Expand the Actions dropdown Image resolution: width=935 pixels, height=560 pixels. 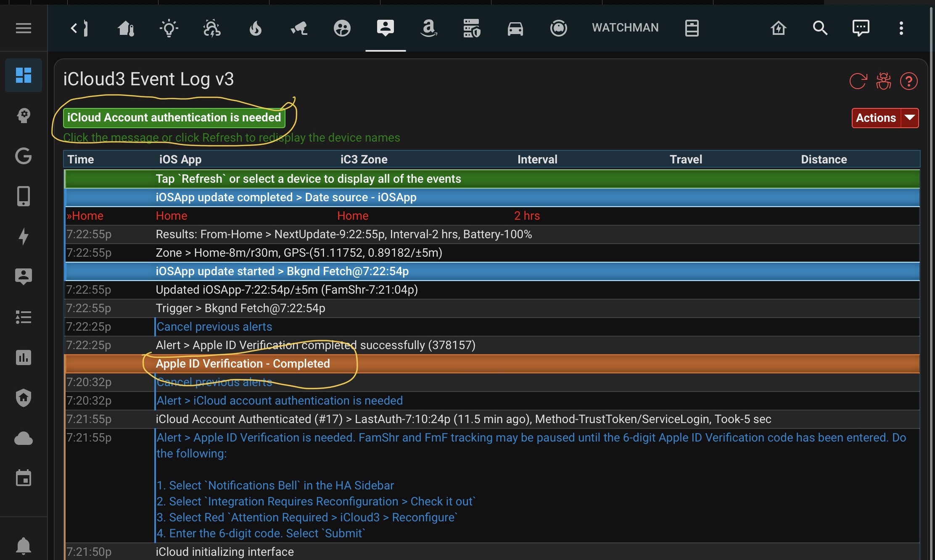(x=885, y=118)
